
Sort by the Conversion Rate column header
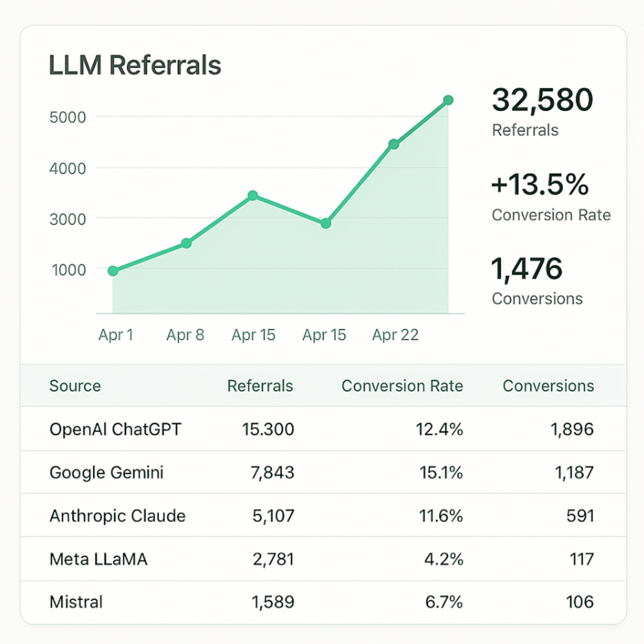[x=402, y=386]
